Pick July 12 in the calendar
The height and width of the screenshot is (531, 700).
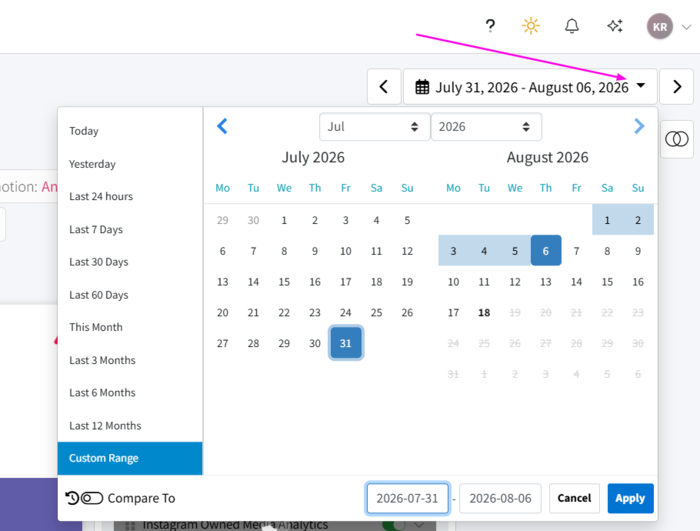(407, 251)
